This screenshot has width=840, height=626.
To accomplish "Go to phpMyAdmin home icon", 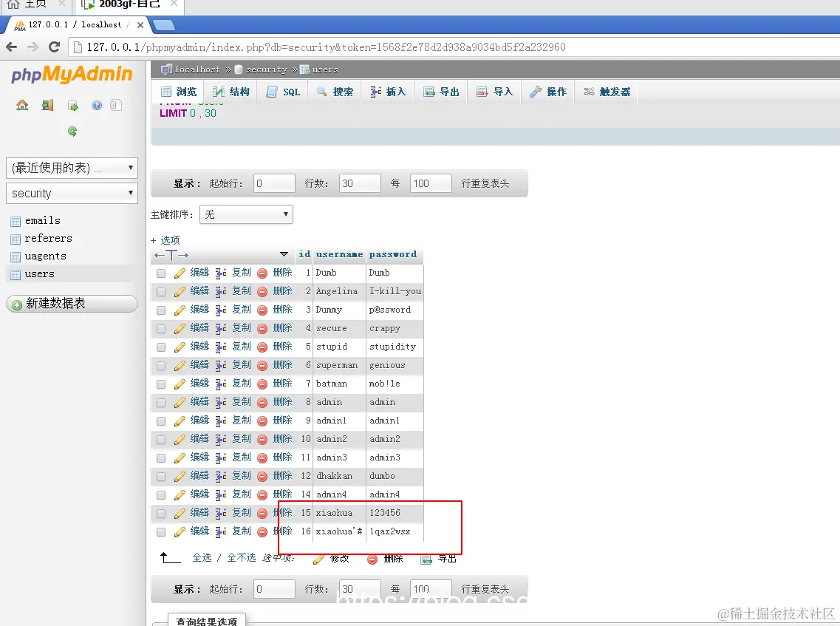I will tap(22, 105).
